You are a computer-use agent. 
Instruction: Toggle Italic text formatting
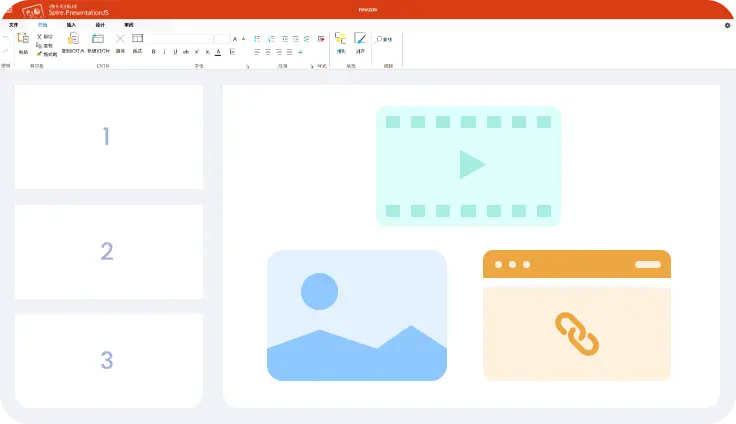coord(164,52)
